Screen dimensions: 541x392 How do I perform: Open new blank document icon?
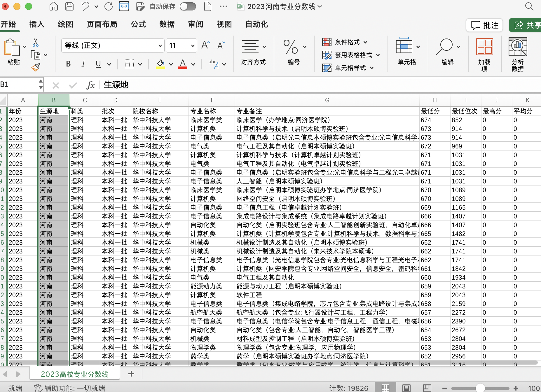click(208, 6)
